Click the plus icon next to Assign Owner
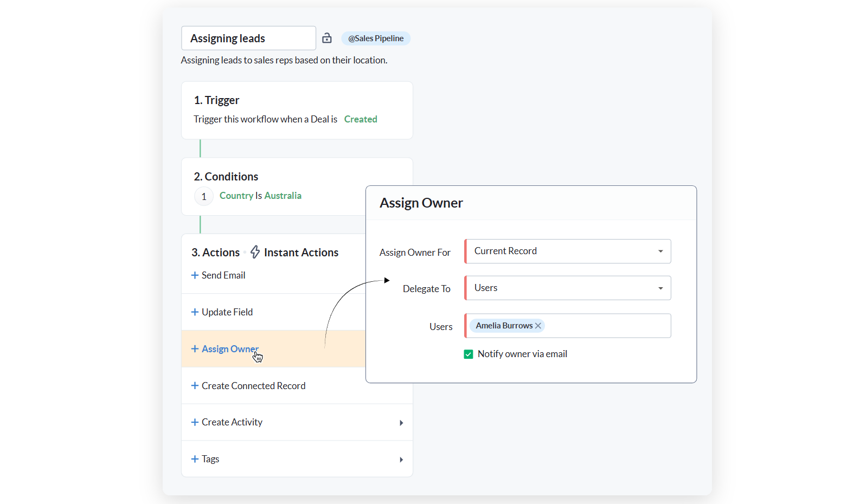866x504 pixels. coord(195,349)
